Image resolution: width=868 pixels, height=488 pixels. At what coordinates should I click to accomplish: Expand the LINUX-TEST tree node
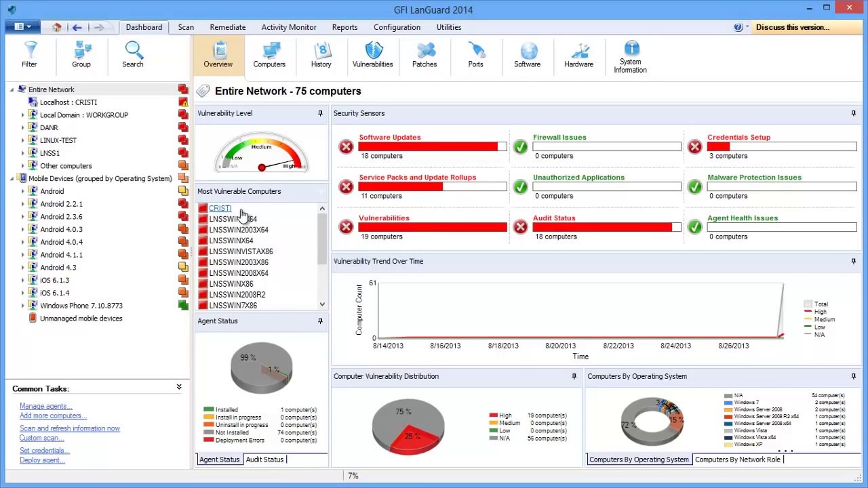point(22,140)
